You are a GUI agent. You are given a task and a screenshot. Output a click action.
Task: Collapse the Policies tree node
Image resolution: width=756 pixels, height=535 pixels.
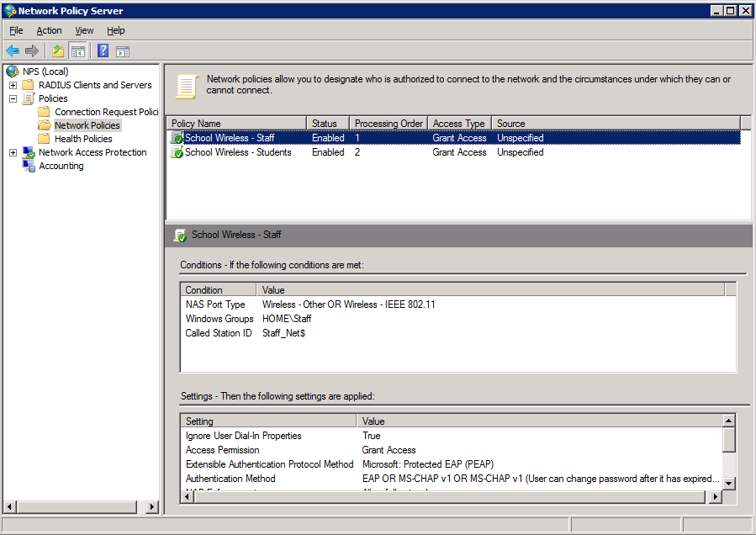pos(12,98)
